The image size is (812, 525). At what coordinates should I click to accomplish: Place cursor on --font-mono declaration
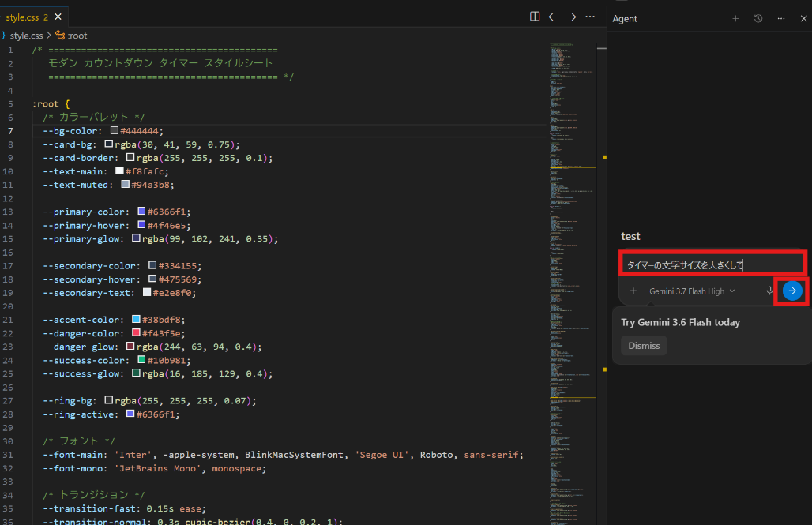coord(154,468)
